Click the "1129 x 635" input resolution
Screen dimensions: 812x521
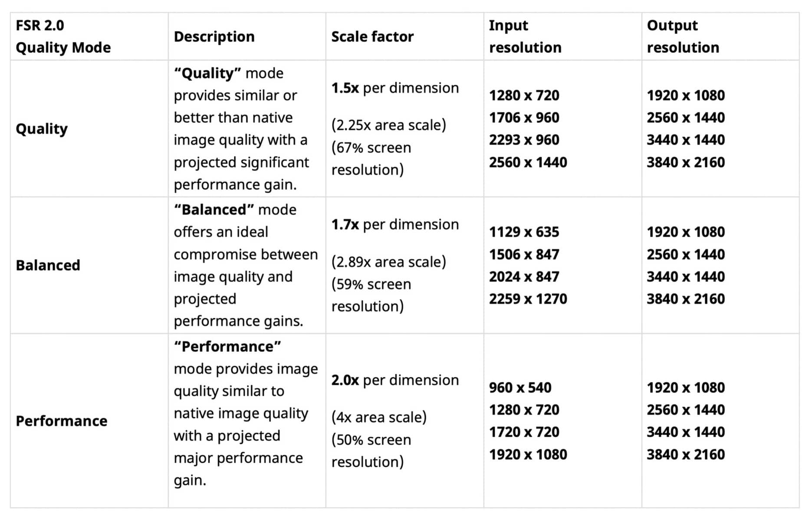(524, 232)
